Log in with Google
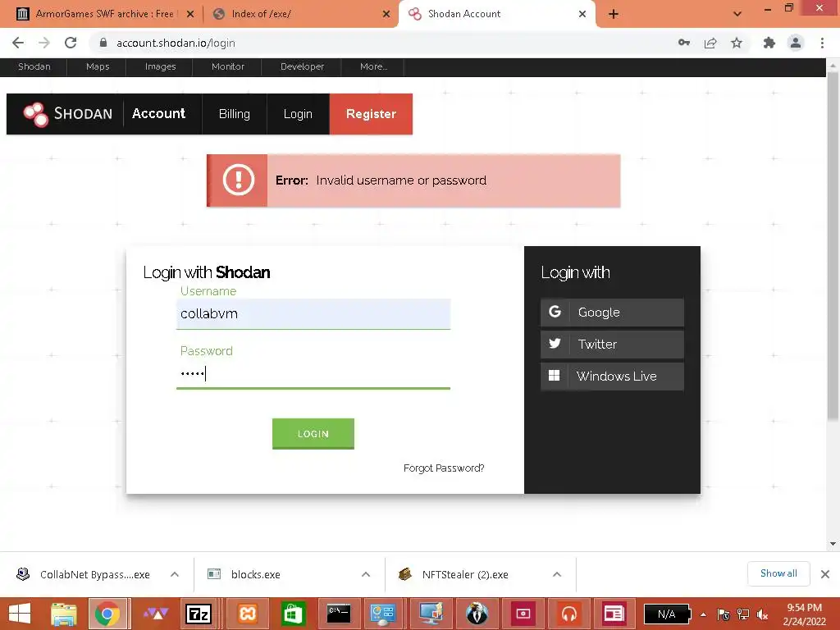 [612, 313]
